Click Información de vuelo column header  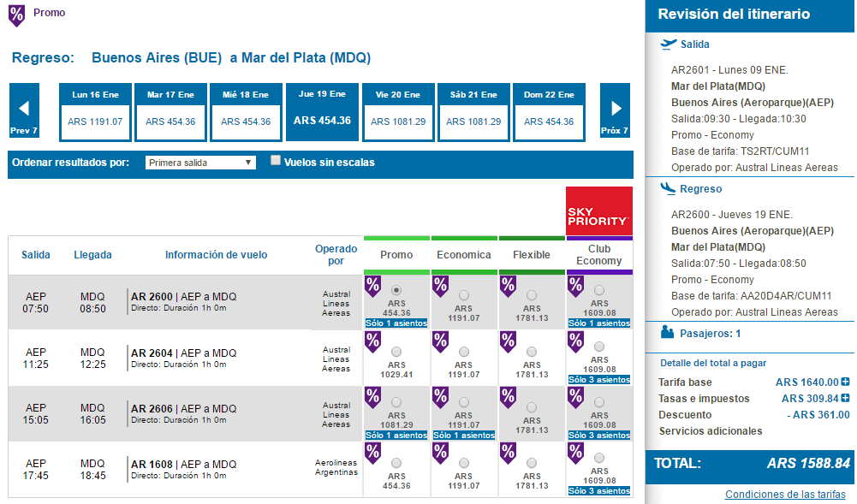tap(217, 254)
